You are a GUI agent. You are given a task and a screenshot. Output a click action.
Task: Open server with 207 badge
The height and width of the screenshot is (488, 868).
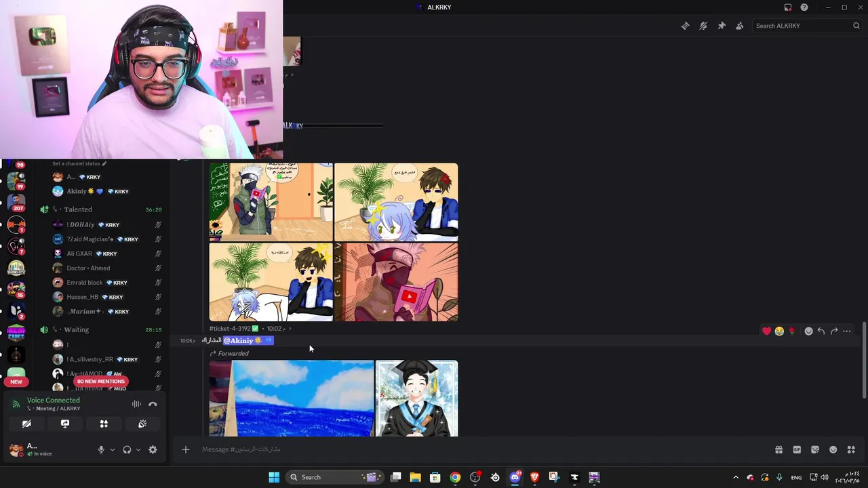16,201
